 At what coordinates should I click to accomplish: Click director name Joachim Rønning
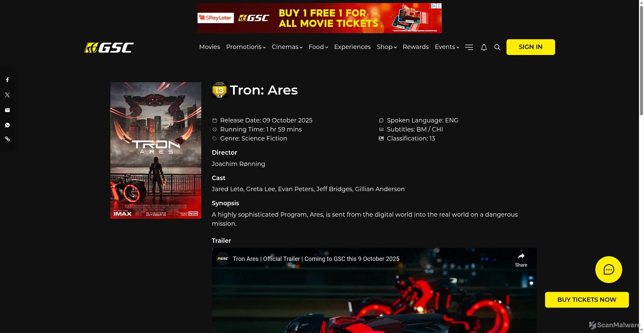click(x=238, y=164)
